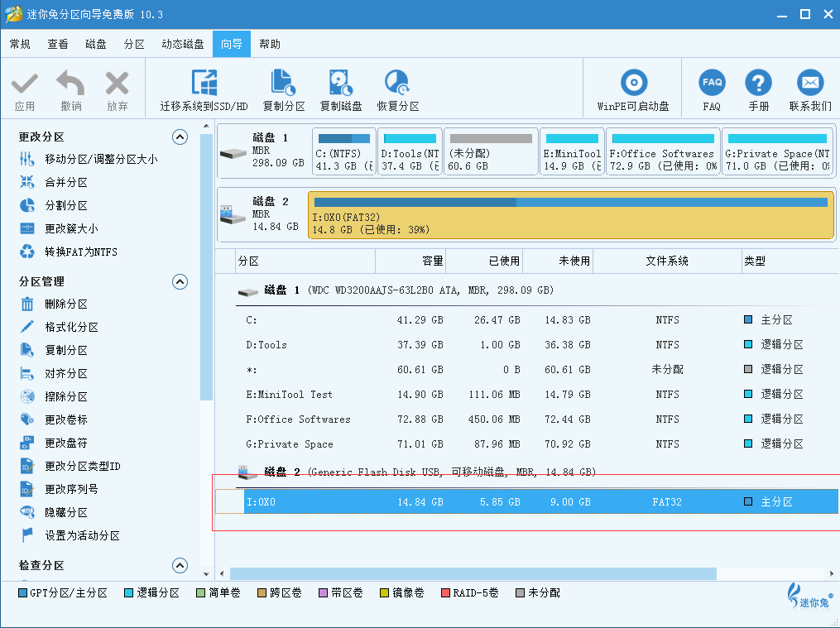
Task: Collapse the 分区管理 sidebar section
Action: coord(180,281)
